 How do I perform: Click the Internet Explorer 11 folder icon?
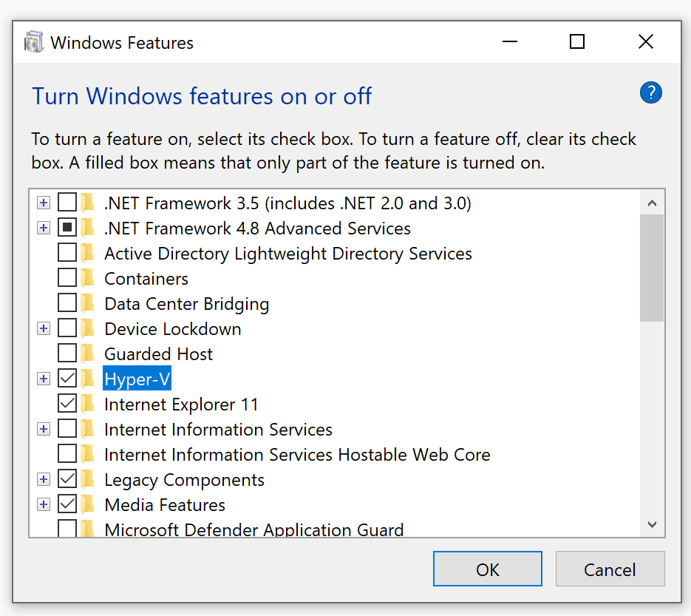point(89,404)
